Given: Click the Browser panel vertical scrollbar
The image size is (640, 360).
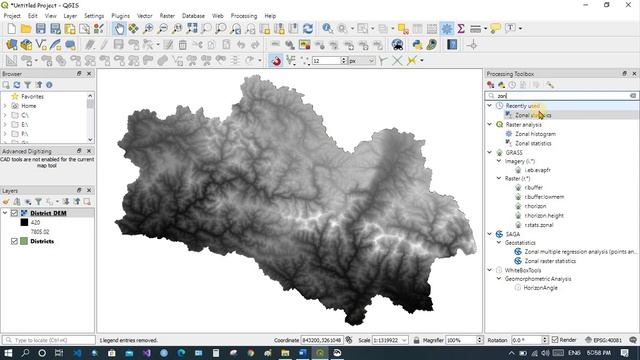Looking at the screenshot, I should pyautogui.click(x=90, y=117).
